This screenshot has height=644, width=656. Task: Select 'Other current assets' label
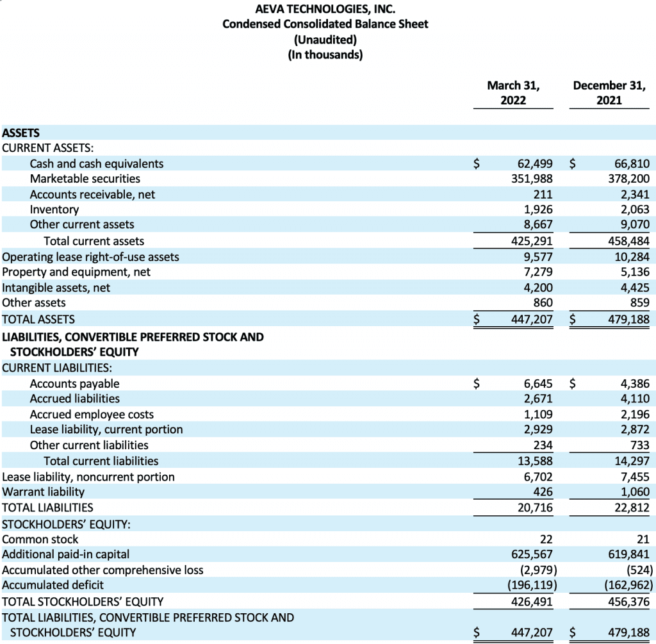[x=82, y=225]
